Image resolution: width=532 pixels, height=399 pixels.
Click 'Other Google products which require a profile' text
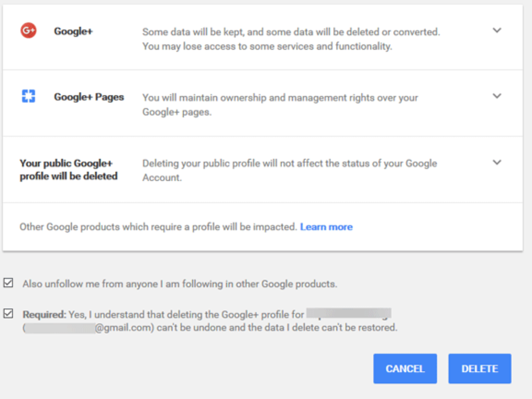click(x=158, y=227)
